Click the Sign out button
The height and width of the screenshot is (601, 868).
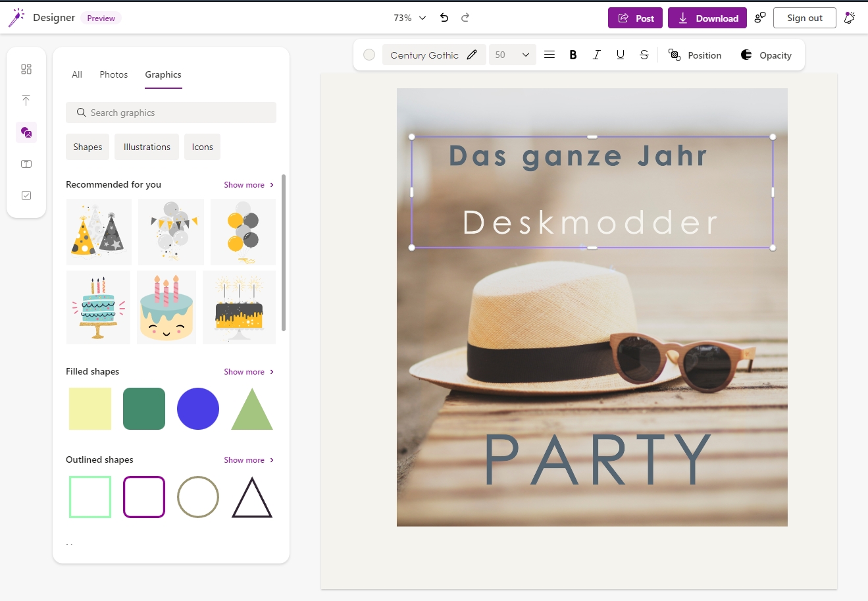tap(805, 18)
